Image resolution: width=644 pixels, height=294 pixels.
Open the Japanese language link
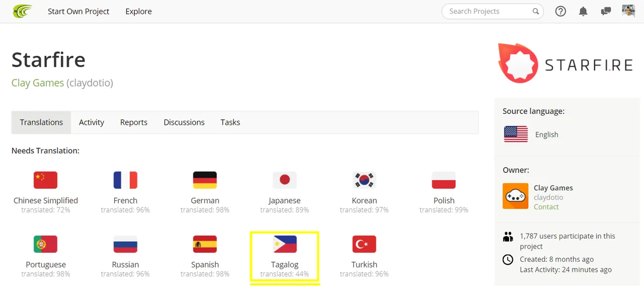coord(285,200)
